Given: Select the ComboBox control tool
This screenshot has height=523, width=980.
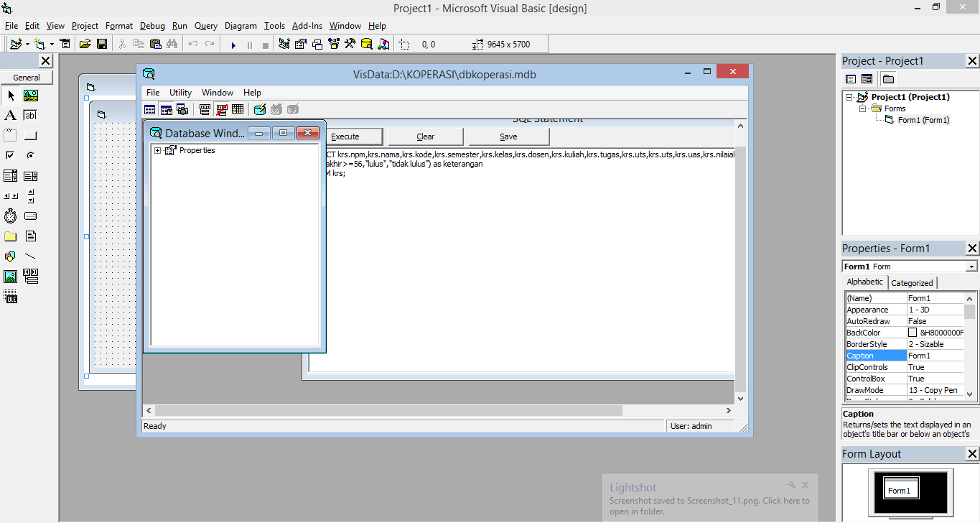Looking at the screenshot, I should (x=11, y=176).
